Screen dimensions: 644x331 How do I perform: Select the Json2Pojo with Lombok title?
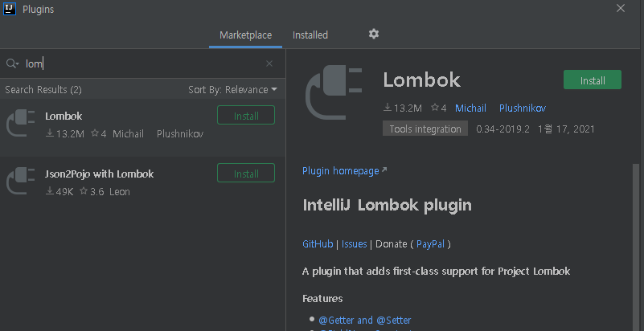pyautogui.click(x=99, y=174)
